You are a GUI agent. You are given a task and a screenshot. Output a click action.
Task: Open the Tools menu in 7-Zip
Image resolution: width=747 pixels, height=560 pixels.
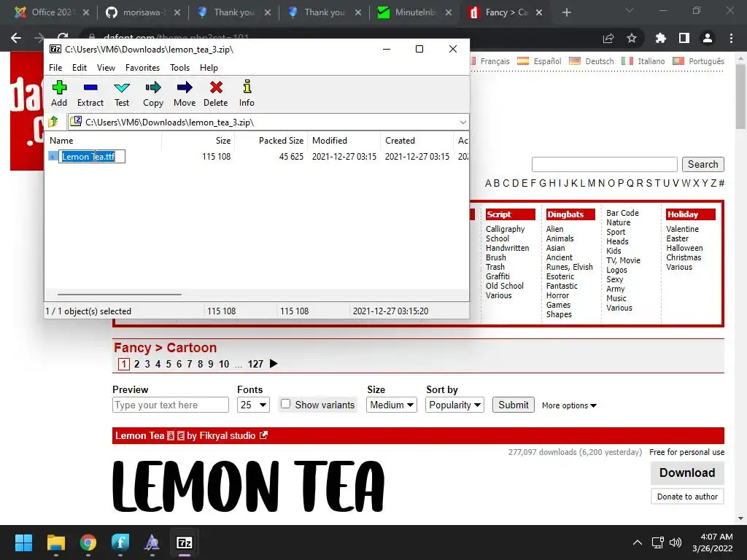click(179, 68)
